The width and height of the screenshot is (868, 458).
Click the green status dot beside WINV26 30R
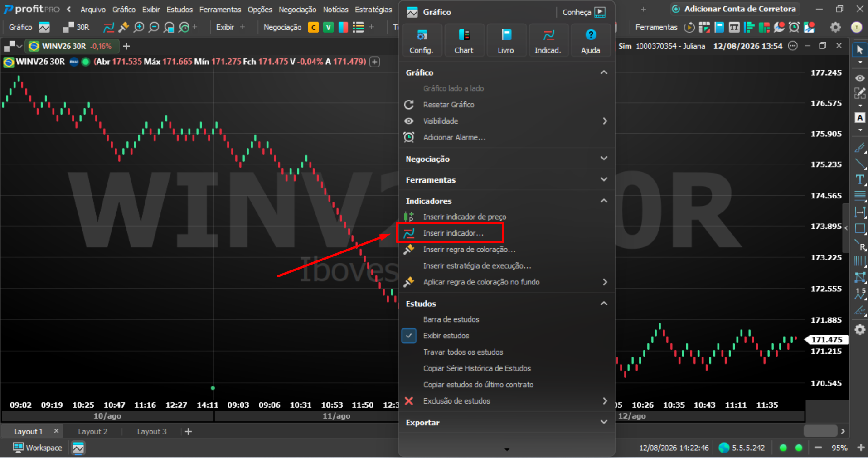pos(85,62)
